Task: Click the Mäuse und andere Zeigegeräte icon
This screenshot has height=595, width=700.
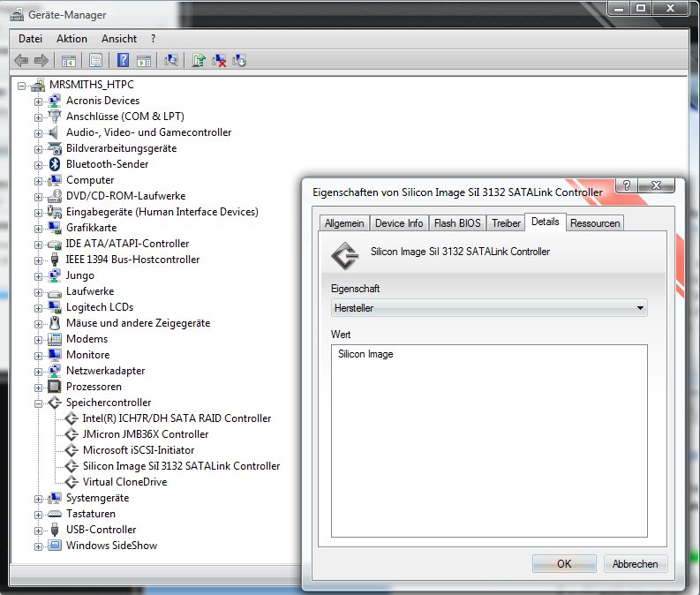Action: [x=55, y=323]
